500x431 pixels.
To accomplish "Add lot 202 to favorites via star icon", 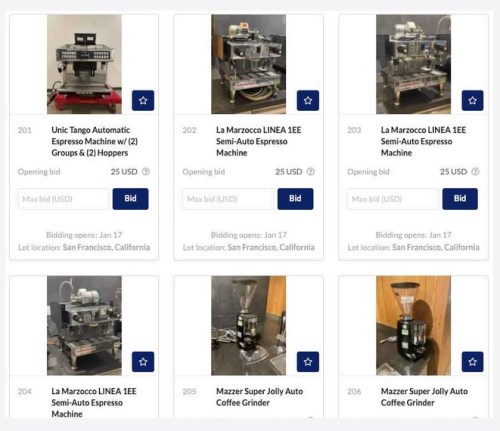I will (308, 100).
